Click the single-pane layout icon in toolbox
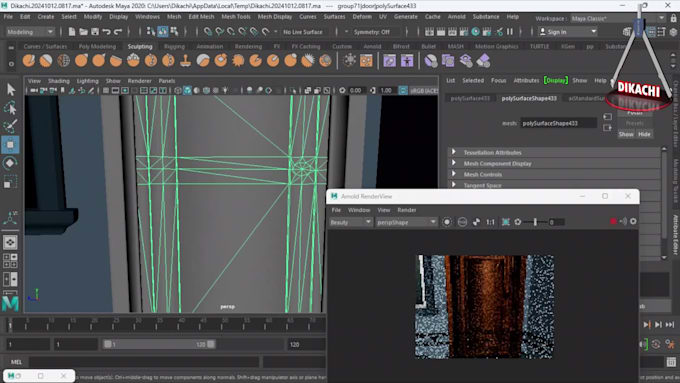Image resolution: width=680 pixels, height=383 pixels. pyautogui.click(x=10, y=242)
